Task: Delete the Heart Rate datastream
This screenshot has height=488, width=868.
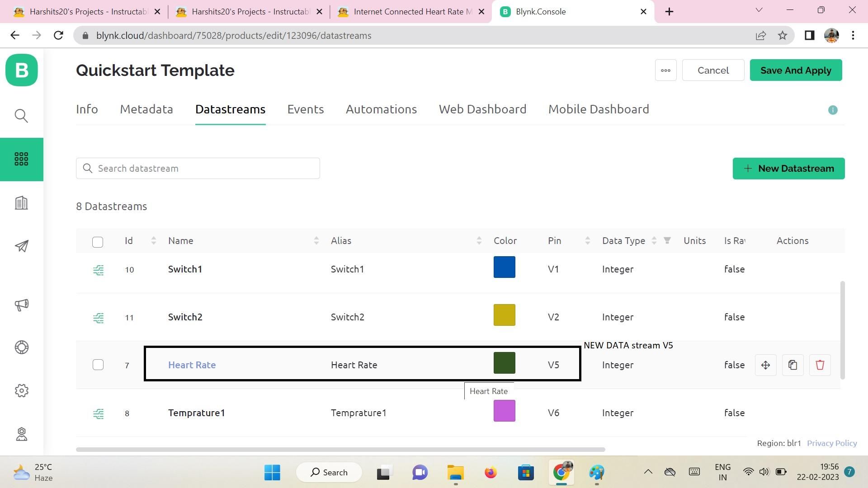Action: [820, 365]
